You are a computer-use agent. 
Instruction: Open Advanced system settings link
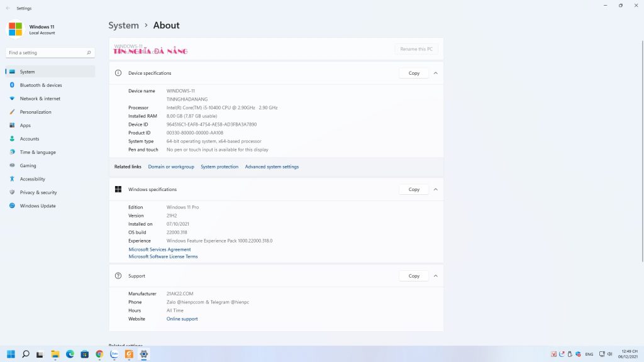(272, 167)
